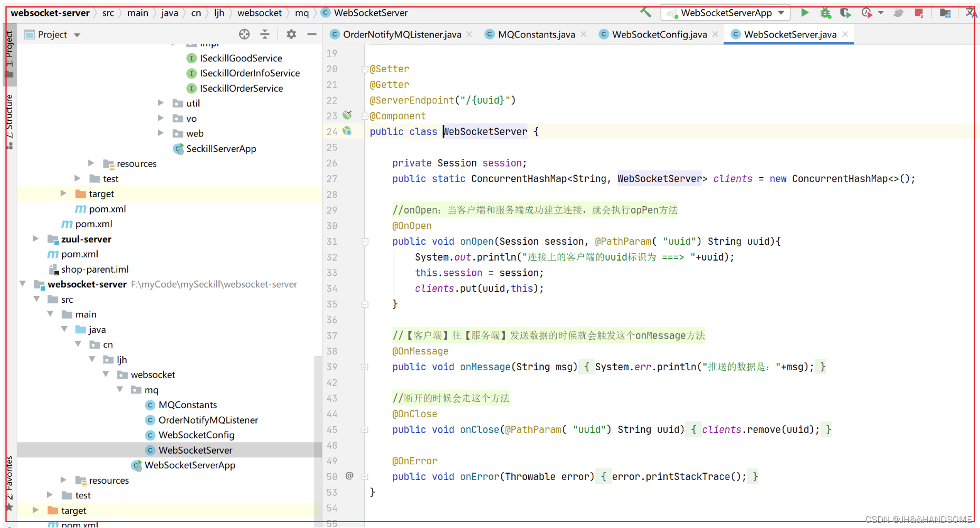Run WebSocketServerApp with the green play icon

tap(805, 13)
